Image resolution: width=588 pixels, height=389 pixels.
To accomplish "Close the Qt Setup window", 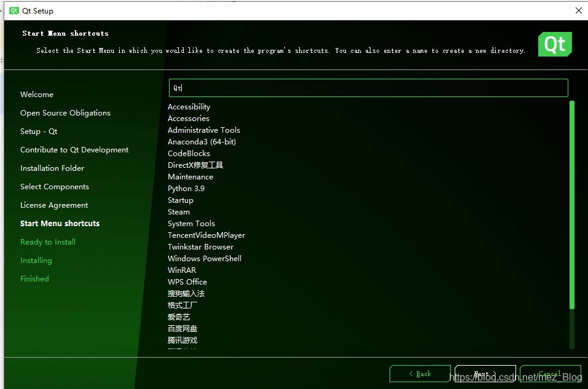I will click(579, 10).
